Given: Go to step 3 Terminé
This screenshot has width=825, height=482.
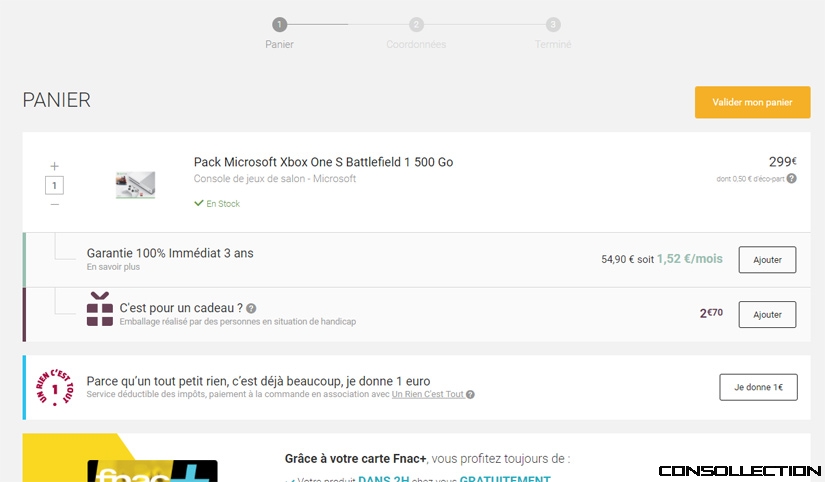Looking at the screenshot, I should (553, 33).
